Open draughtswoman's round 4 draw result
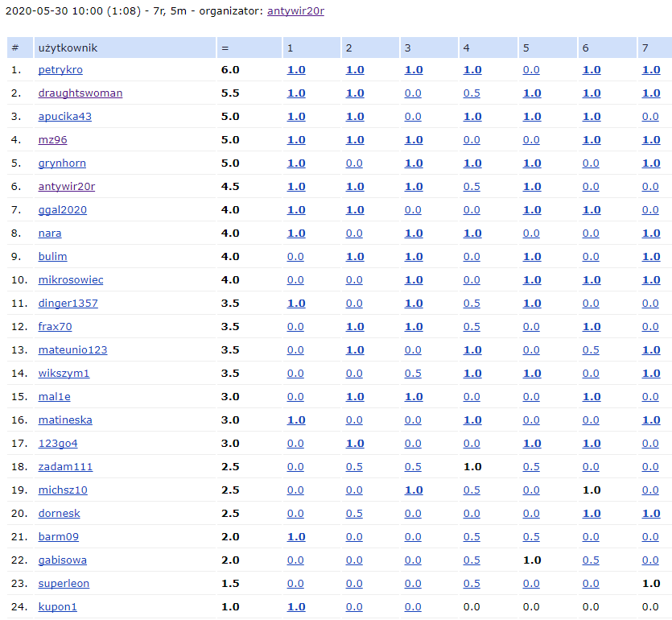 (x=472, y=93)
